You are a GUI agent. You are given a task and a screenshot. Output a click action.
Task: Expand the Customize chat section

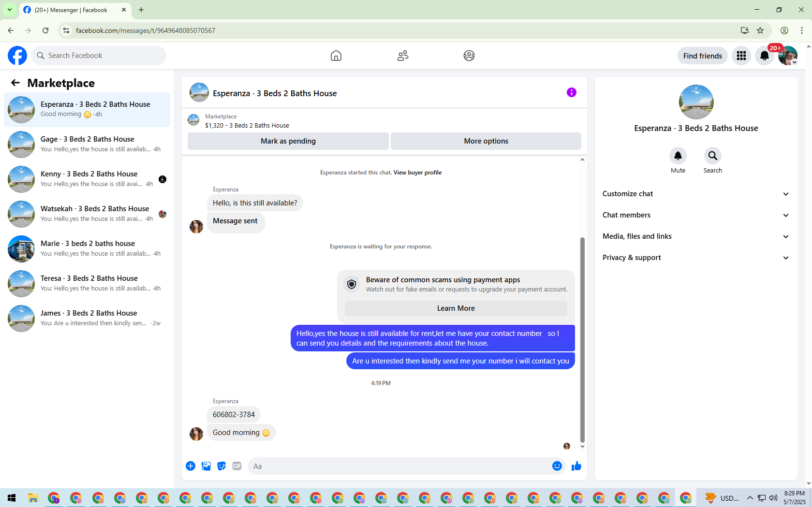click(x=696, y=194)
